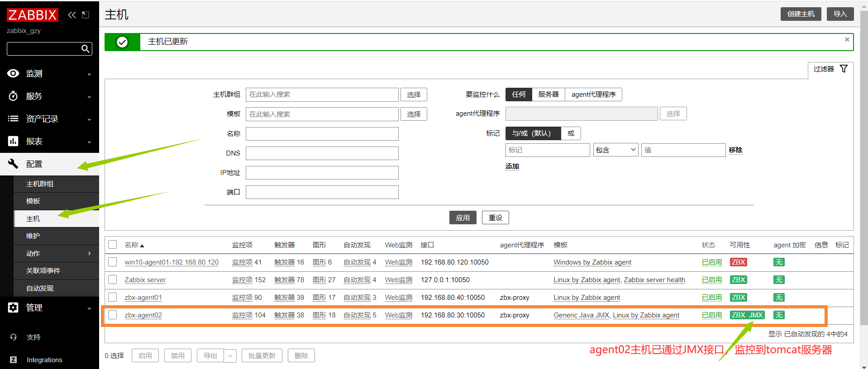The image size is (868, 369).
Task: Click the green checkmark success icon
Action: coord(122,42)
